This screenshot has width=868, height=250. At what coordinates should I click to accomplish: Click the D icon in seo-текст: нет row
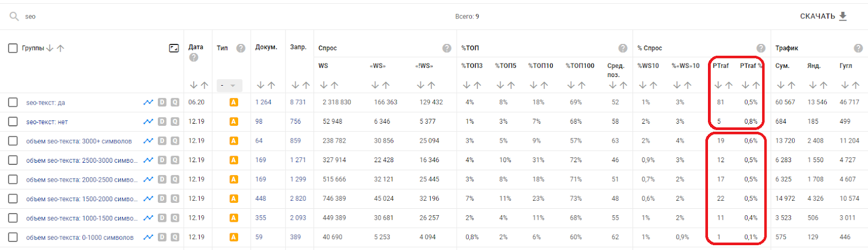[162, 121]
